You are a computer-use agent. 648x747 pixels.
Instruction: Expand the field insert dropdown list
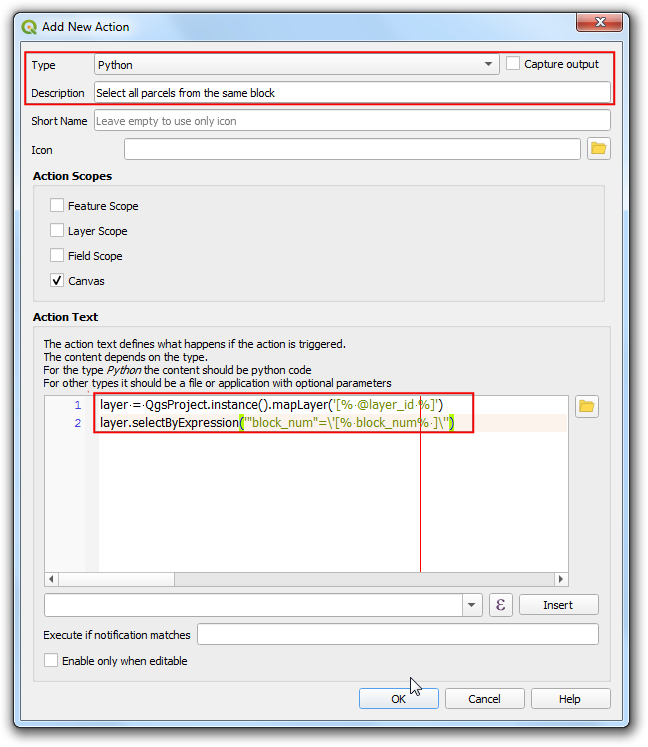tap(472, 605)
